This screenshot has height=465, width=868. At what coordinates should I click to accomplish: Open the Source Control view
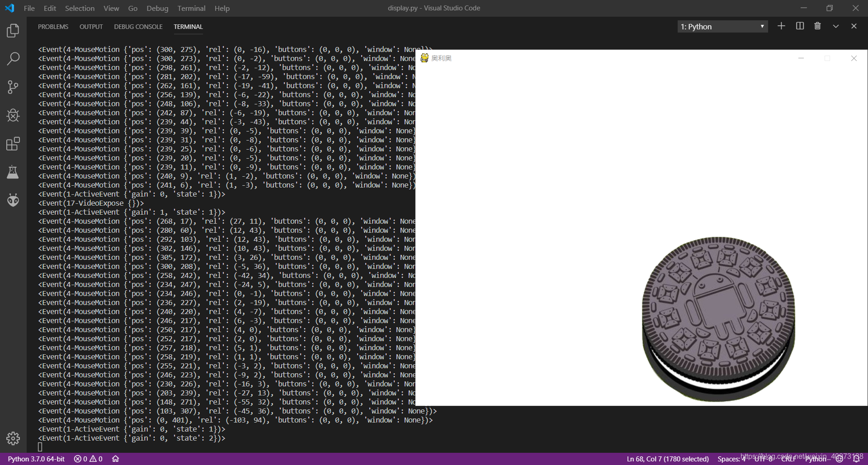tap(13, 87)
